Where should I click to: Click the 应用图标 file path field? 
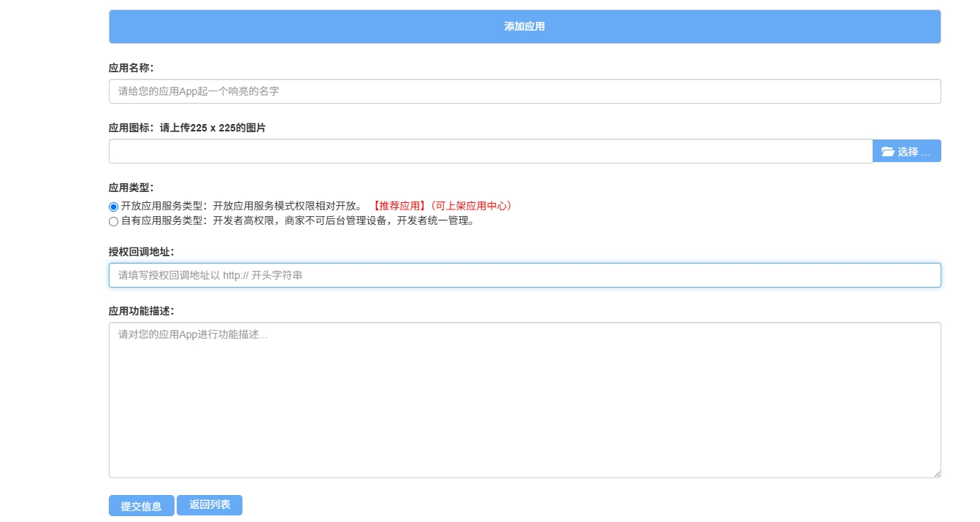coord(490,151)
